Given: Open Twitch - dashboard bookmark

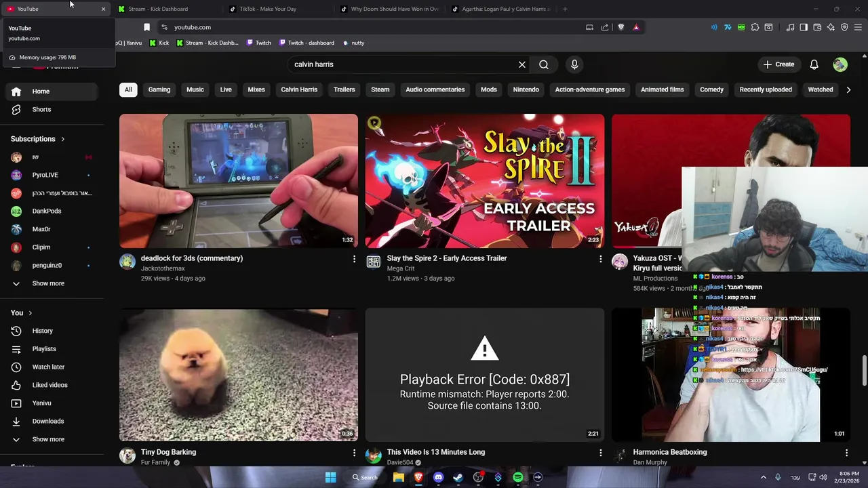Looking at the screenshot, I should click(307, 43).
